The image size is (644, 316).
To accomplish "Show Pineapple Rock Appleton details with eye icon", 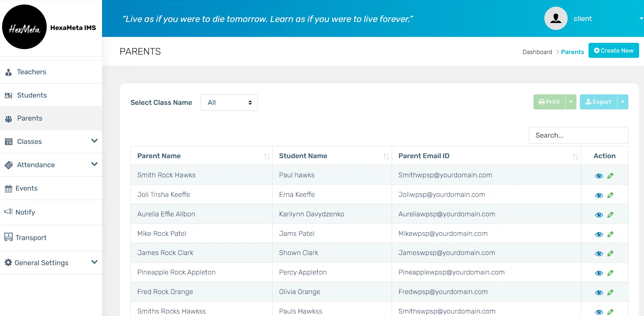I will pyautogui.click(x=599, y=273).
